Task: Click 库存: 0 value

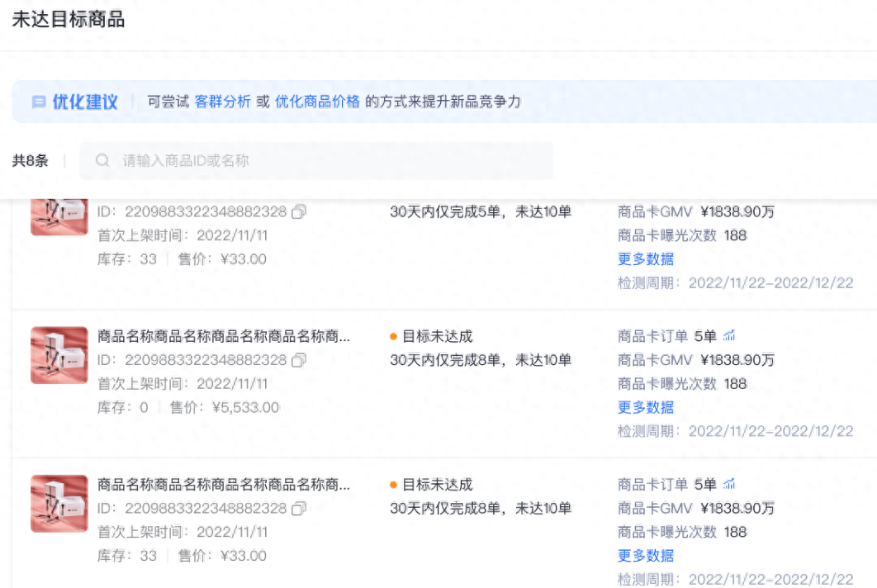Action: coord(122,408)
